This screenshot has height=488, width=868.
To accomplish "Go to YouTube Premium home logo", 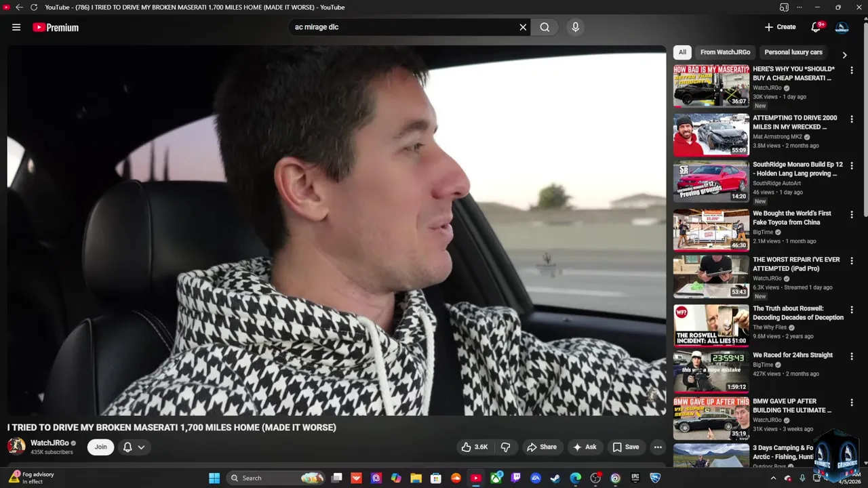I will [x=56, y=27].
